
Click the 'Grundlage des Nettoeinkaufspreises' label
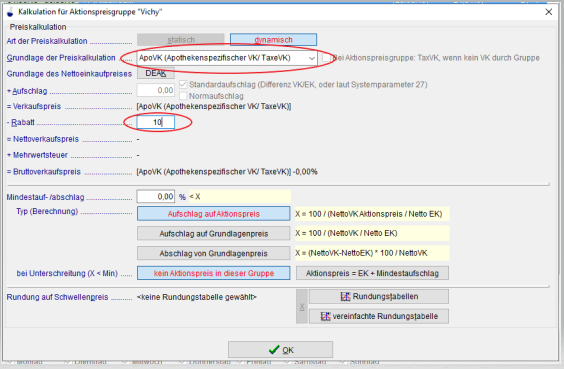tap(69, 74)
